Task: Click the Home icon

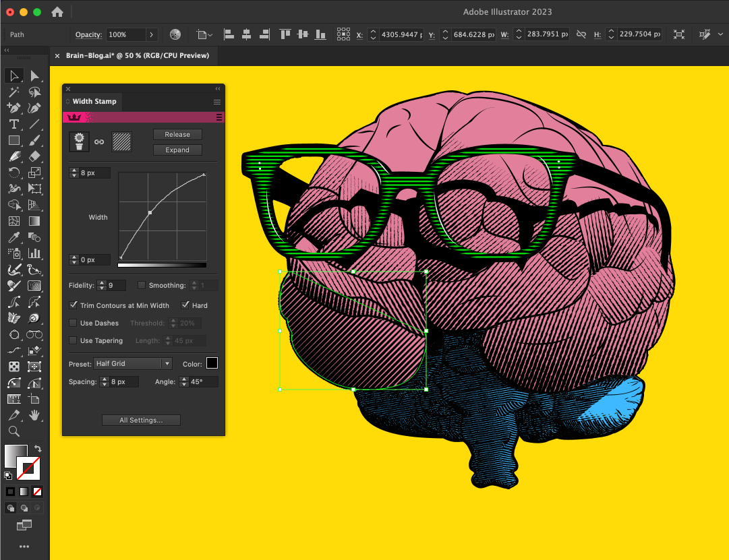Action: tap(57, 12)
